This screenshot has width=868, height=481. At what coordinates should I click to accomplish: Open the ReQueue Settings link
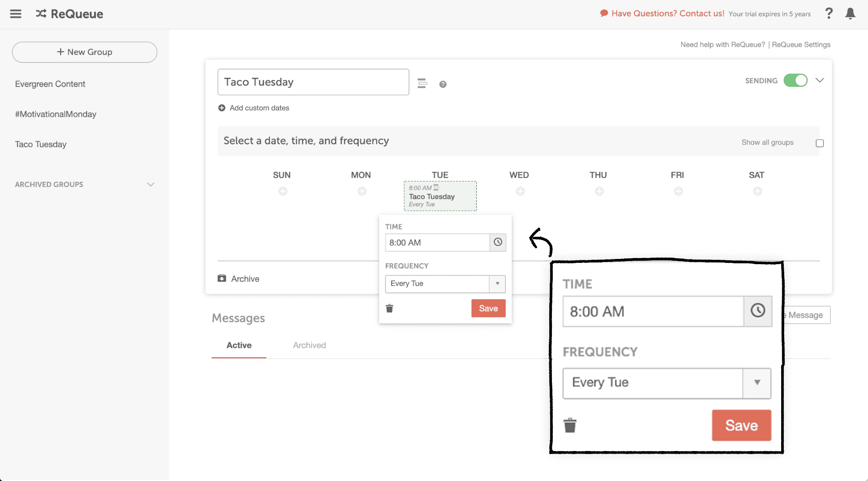[x=801, y=45]
